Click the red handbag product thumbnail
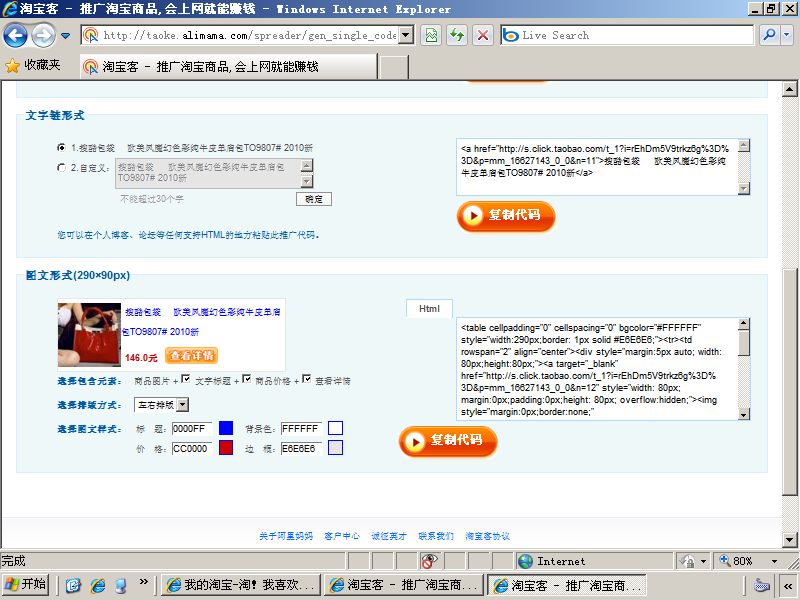Image resolution: width=800 pixels, height=600 pixels. (x=89, y=335)
